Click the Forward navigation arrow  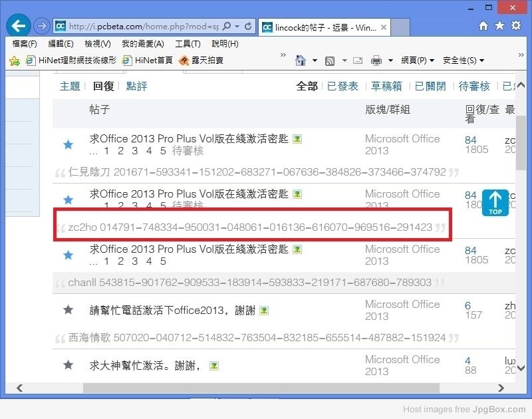coord(41,27)
